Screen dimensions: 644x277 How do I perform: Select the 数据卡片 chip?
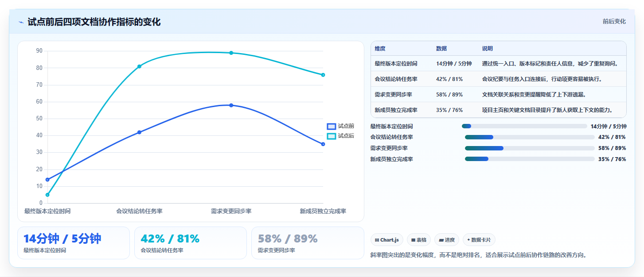[x=479, y=240]
